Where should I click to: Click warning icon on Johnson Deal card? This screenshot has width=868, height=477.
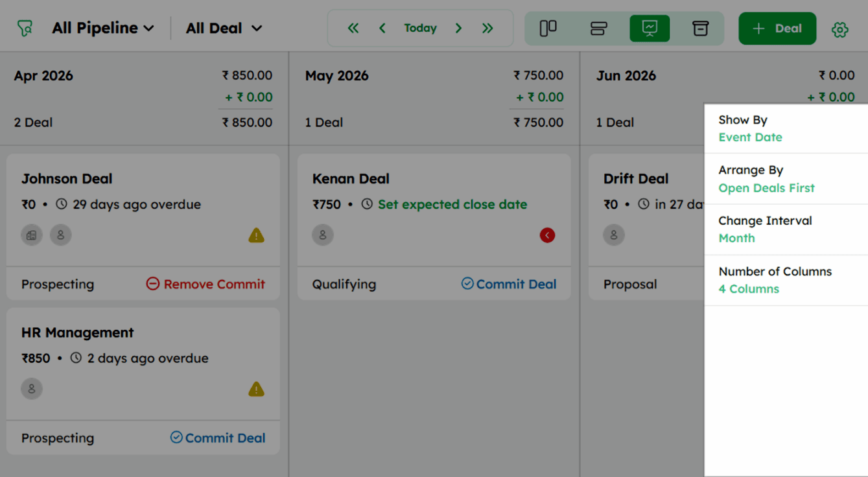pyautogui.click(x=256, y=235)
